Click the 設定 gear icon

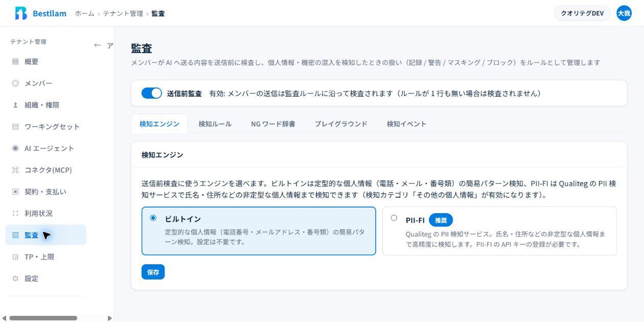pyautogui.click(x=15, y=279)
